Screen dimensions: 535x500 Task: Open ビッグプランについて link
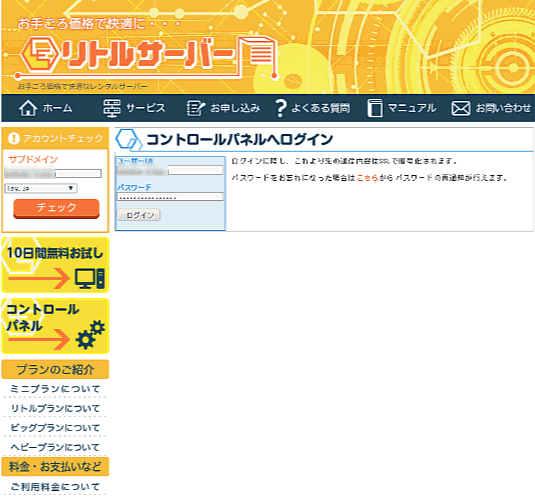55,428
